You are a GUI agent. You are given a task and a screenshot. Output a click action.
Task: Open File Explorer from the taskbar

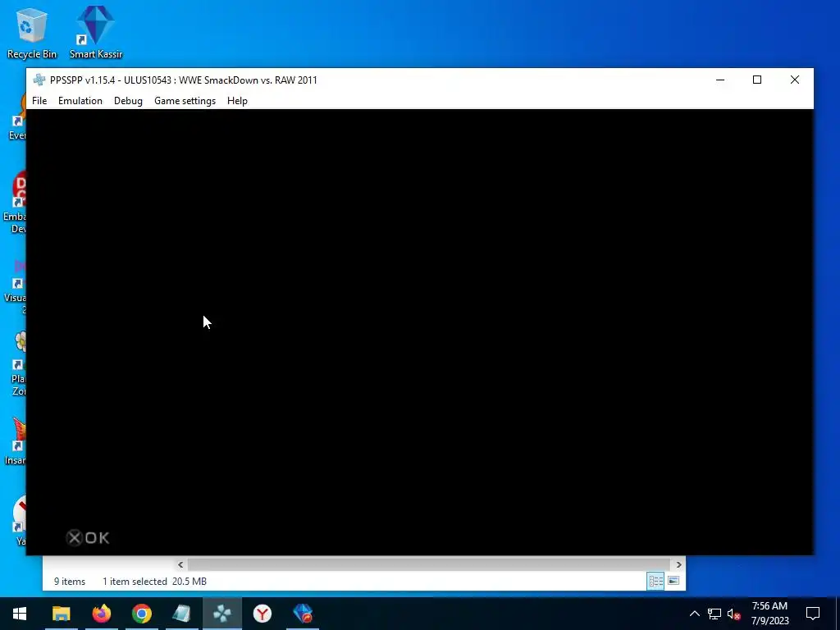[61, 614]
